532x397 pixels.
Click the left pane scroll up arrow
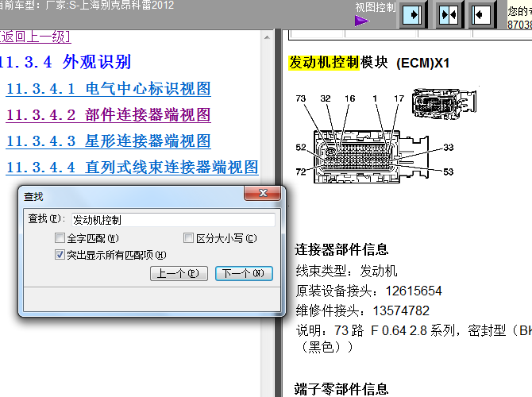pyautogui.click(x=267, y=37)
